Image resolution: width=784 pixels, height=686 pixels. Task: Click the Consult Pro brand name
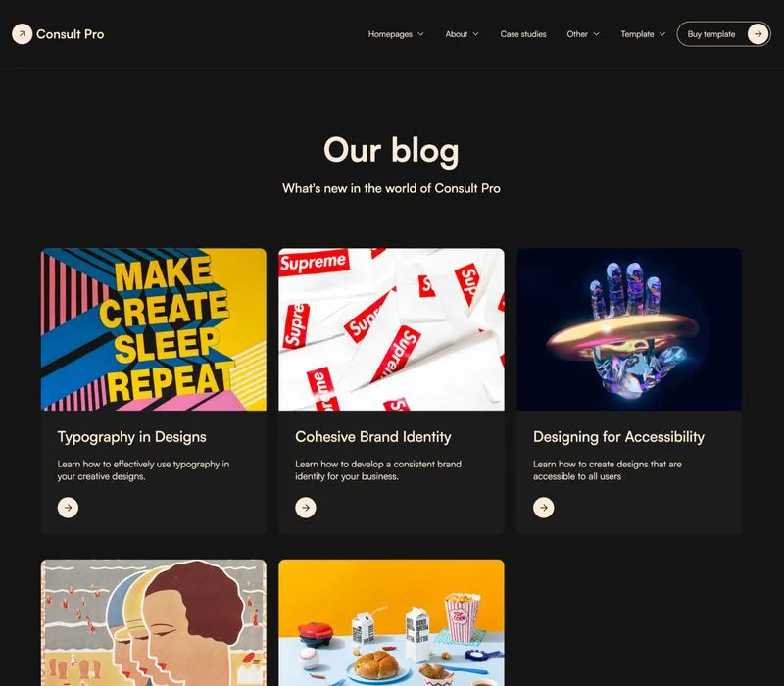pos(70,34)
